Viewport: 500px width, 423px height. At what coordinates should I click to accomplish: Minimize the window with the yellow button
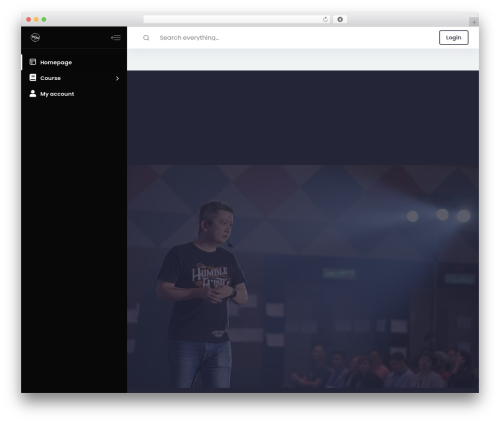(36, 19)
